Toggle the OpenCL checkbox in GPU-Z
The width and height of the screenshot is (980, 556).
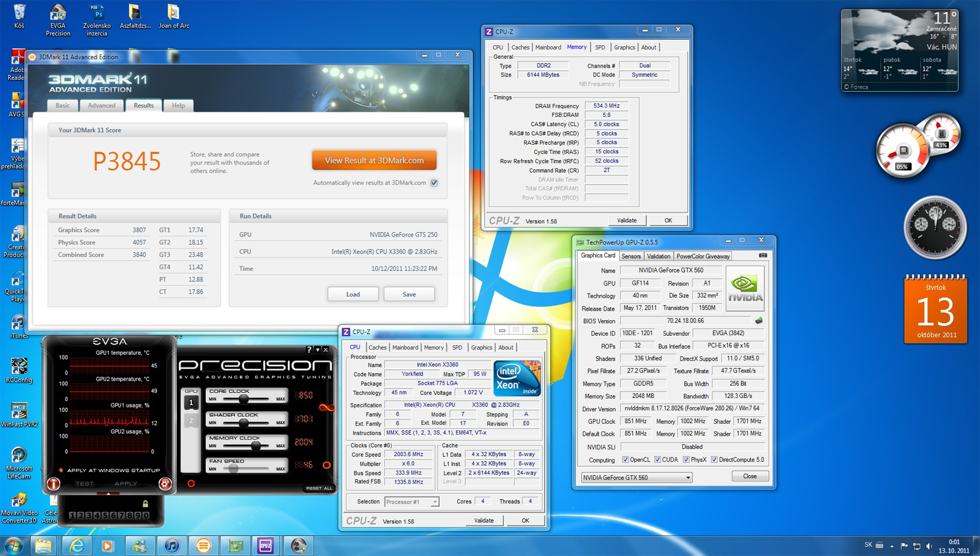pyautogui.click(x=625, y=460)
